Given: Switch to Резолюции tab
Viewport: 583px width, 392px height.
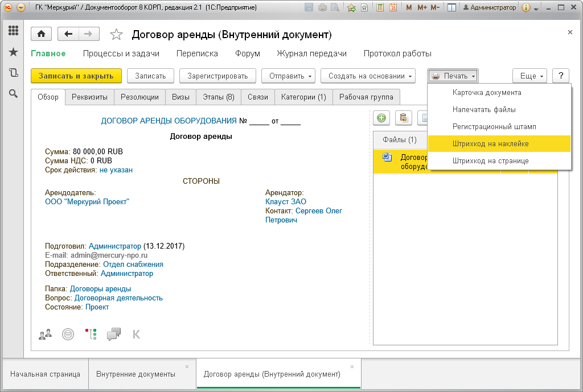Looking at the screenshot, I should pyautogui.click(x=140, y=97).
